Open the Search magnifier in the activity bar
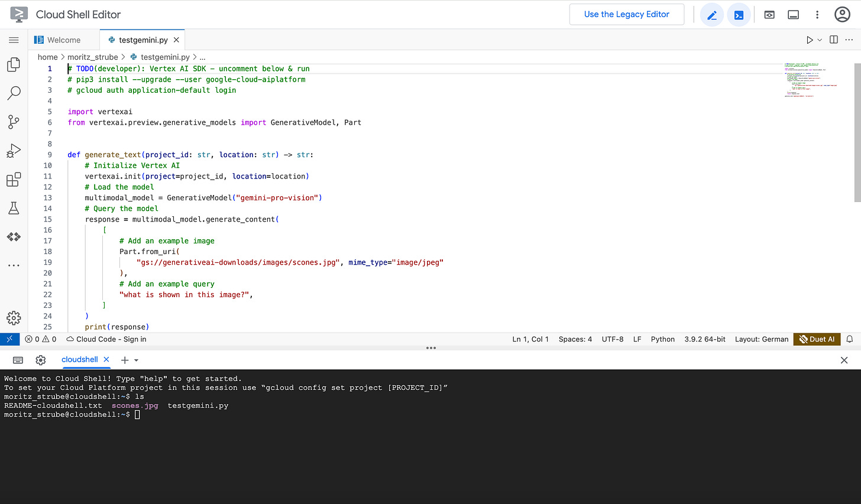Viewport: 861px width, 504px height. click(14, 93)
